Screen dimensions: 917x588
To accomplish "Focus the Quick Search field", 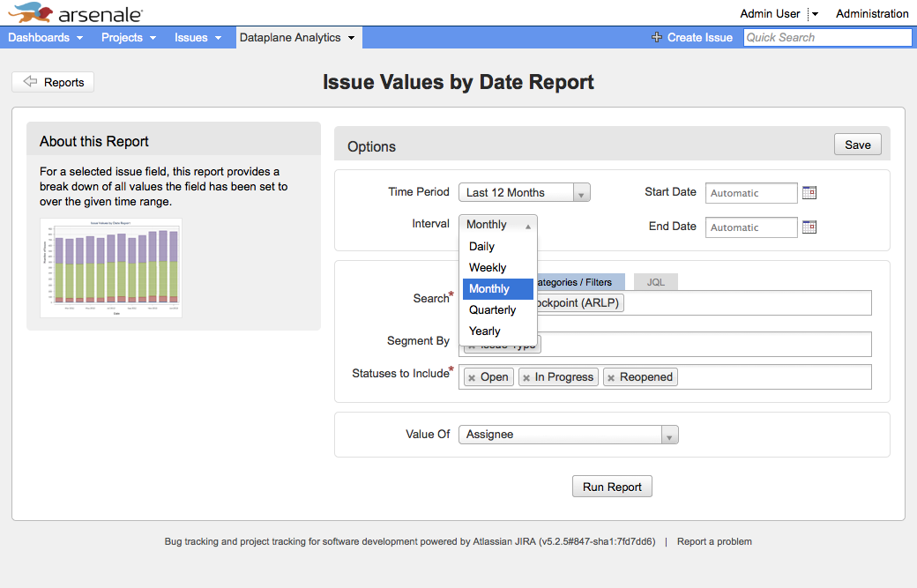I will [x=827, y=37].
